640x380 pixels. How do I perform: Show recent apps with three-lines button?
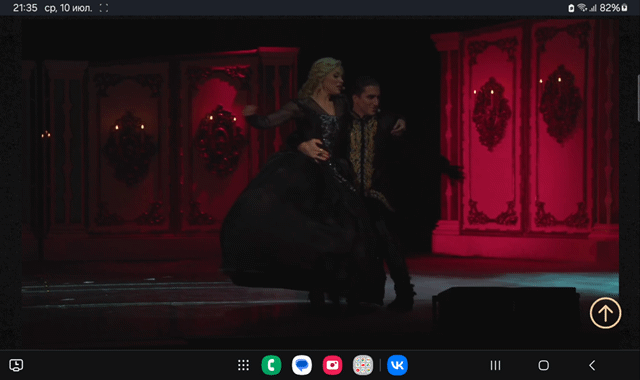[x=496, y=365]
